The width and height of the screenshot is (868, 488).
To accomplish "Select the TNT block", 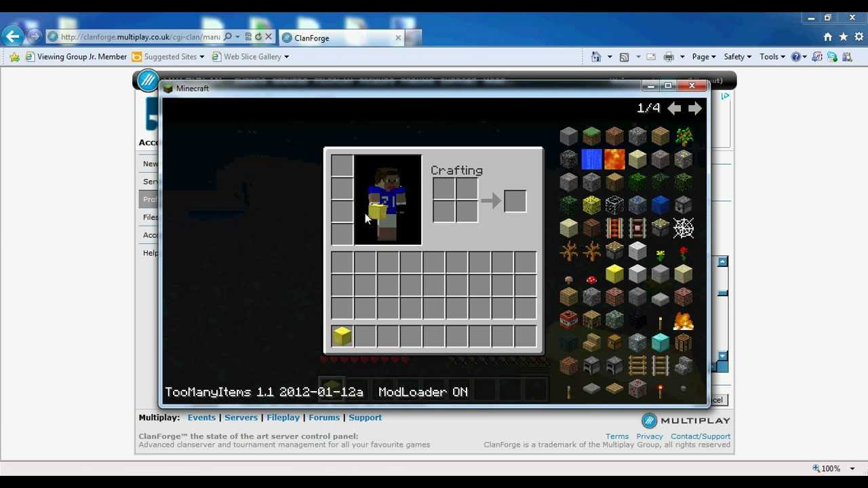I will (568, 319).
